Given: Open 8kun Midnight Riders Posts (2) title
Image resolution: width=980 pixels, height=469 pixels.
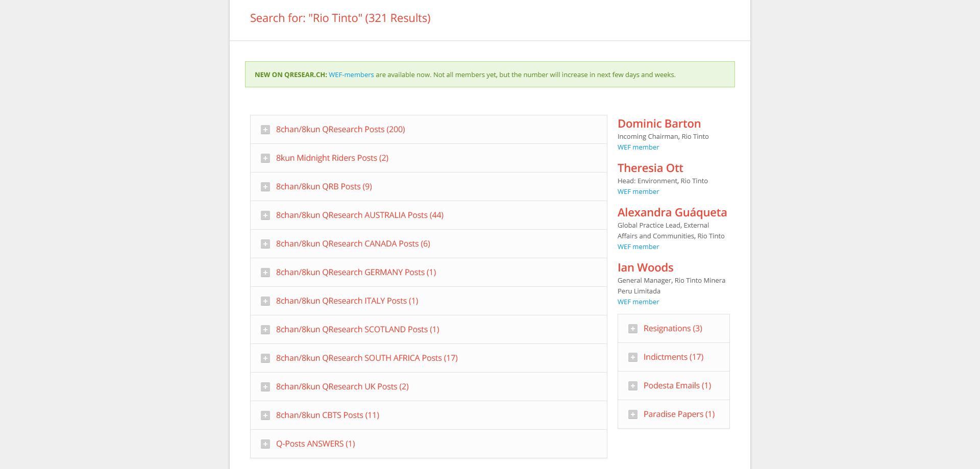Looking at the screenshot, I should point(332,158).
